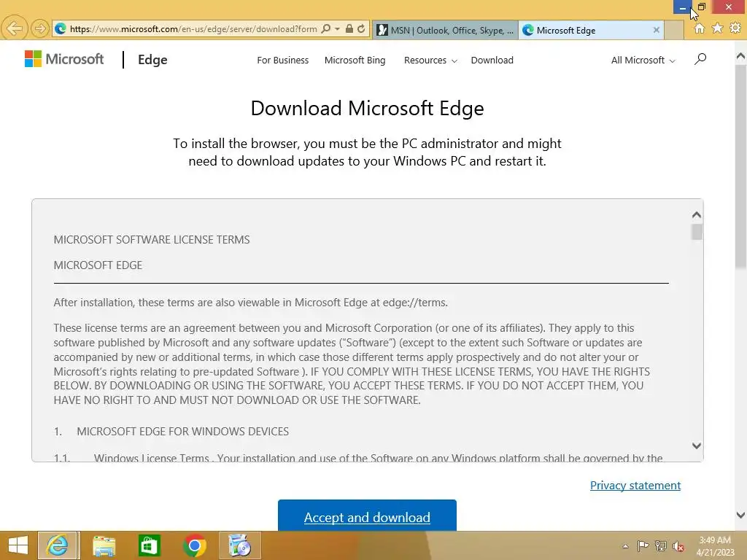The height and width of the screenshot is (560, 747).
Task: Go back with the browser back arrow
Action: tap(15, 28)
